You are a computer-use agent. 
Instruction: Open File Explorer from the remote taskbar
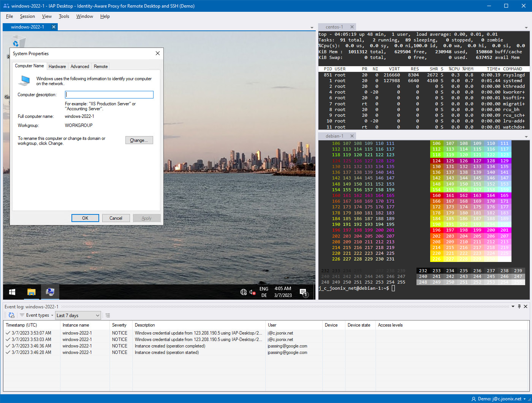31,292
